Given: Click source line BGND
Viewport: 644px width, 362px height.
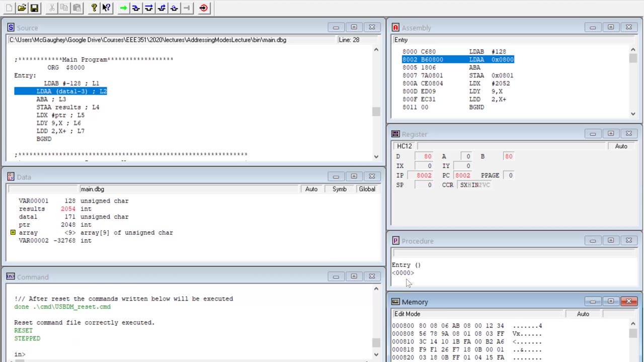Looking at the screenshot, I should (x=44, y=139).
